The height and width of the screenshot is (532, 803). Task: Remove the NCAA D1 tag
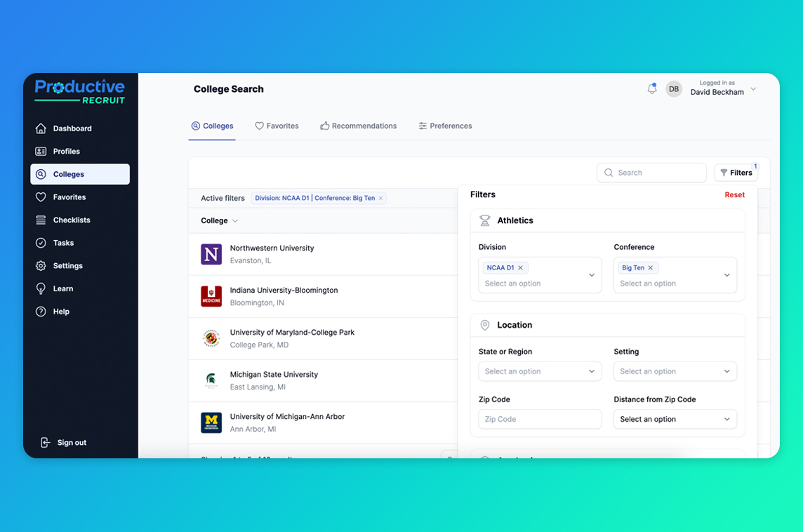click(x=520, y=268)
